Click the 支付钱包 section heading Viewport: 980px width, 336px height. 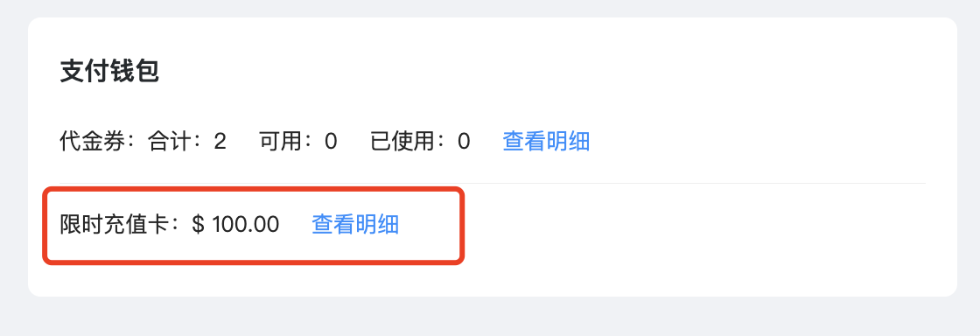(109, 72)
